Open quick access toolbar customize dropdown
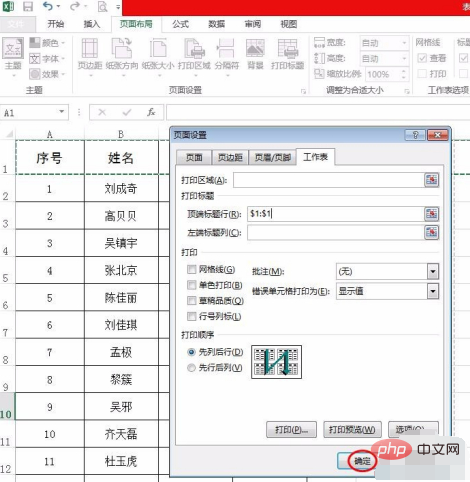The height and width of the screenshot is (482, 470). point(118,6)
